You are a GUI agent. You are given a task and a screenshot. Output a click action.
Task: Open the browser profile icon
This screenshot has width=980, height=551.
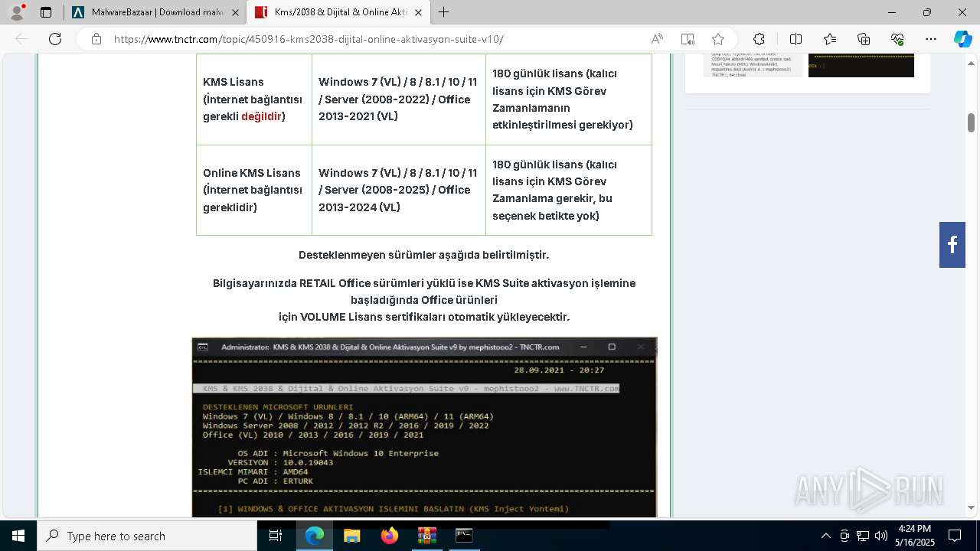[17, 12]
